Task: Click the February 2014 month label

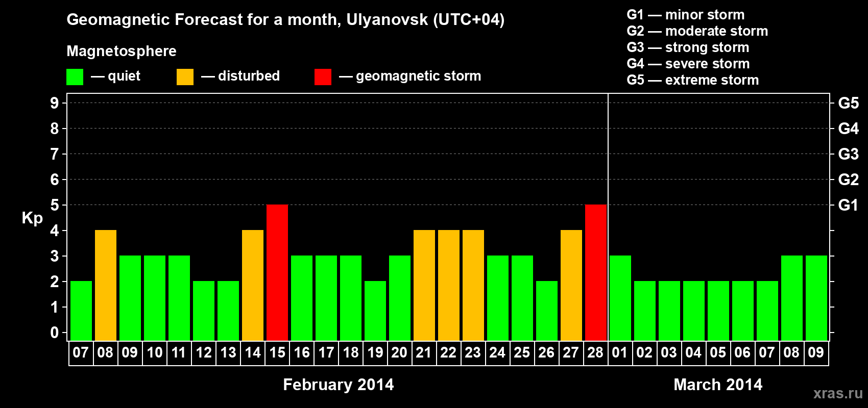Action: click(x=338, y=385)
